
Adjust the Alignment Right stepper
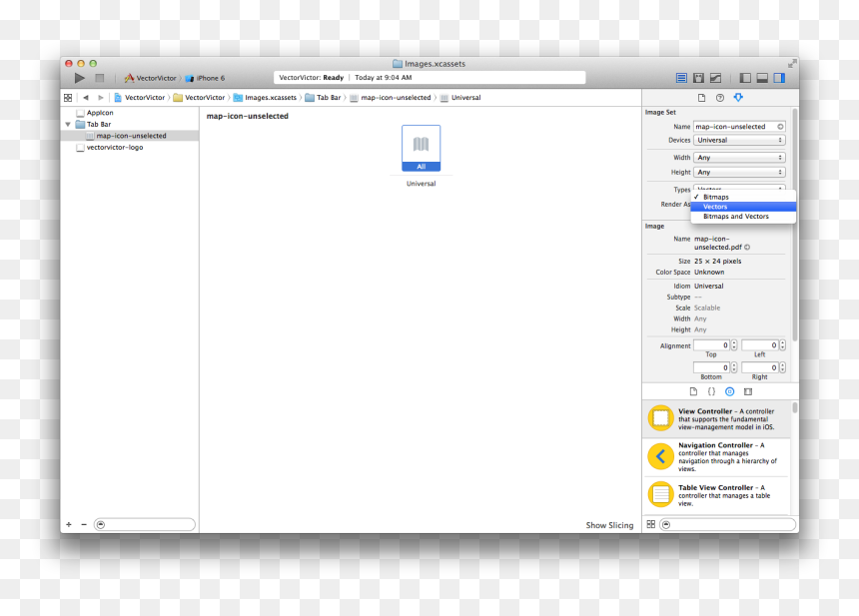click(782, 368)
